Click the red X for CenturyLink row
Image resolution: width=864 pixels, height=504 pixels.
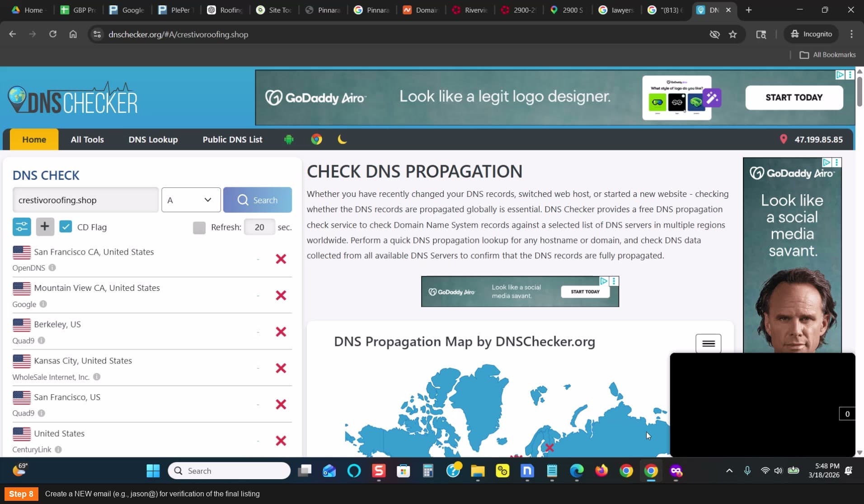click(281, 441)
